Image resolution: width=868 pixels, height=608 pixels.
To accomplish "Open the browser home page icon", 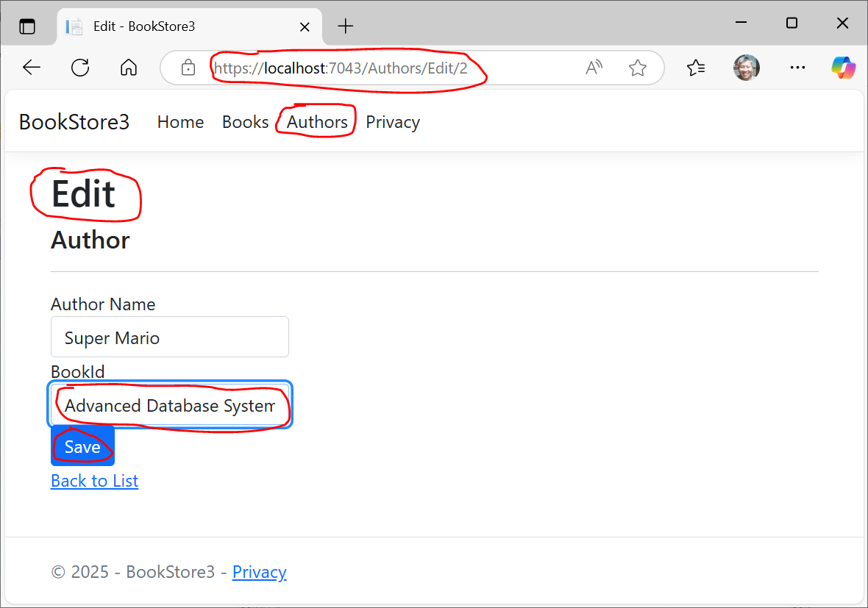I will coord(129,68).
